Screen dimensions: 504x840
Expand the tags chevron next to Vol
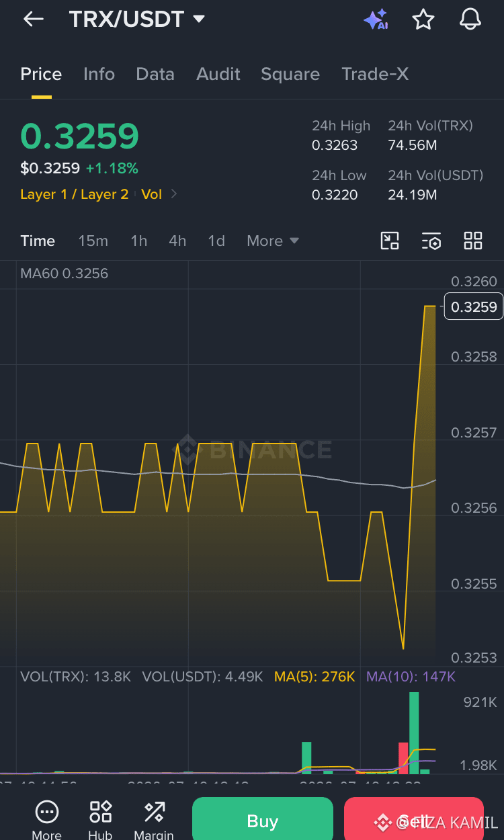point(174,194)
